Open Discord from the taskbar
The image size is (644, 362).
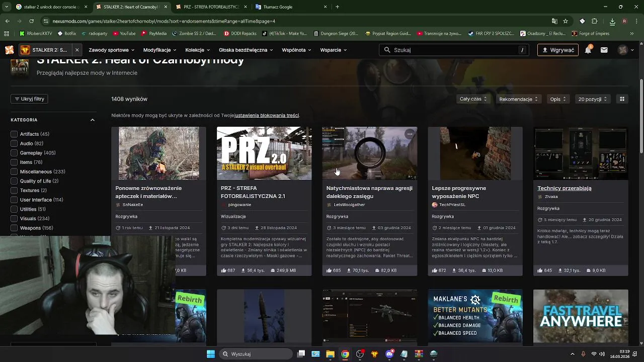pyautogui.click(x=389, y=354)
